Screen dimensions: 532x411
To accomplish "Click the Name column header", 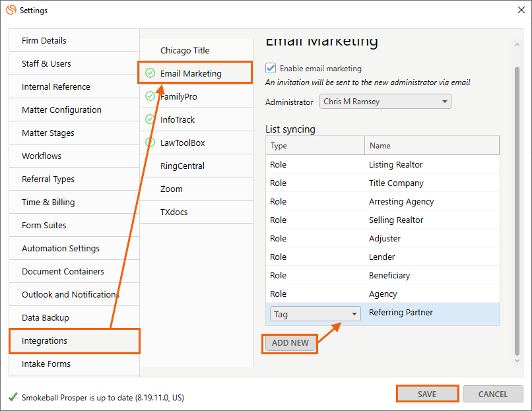I will (x=432, y=146).
